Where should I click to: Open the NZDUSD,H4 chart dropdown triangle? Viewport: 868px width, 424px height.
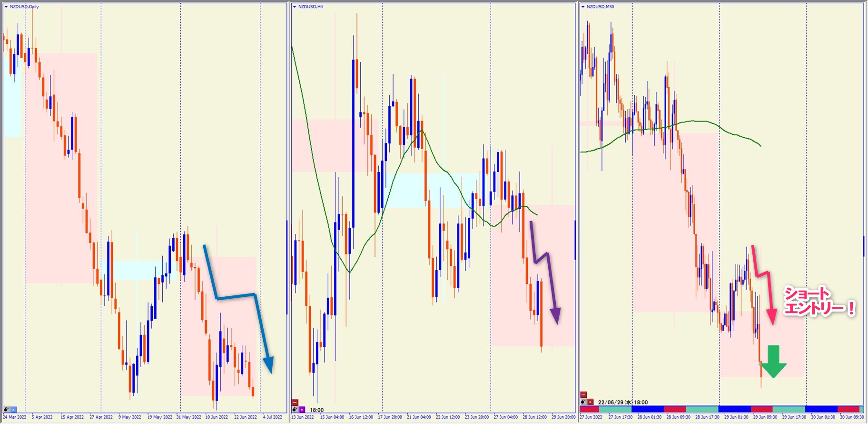(295, 7)
